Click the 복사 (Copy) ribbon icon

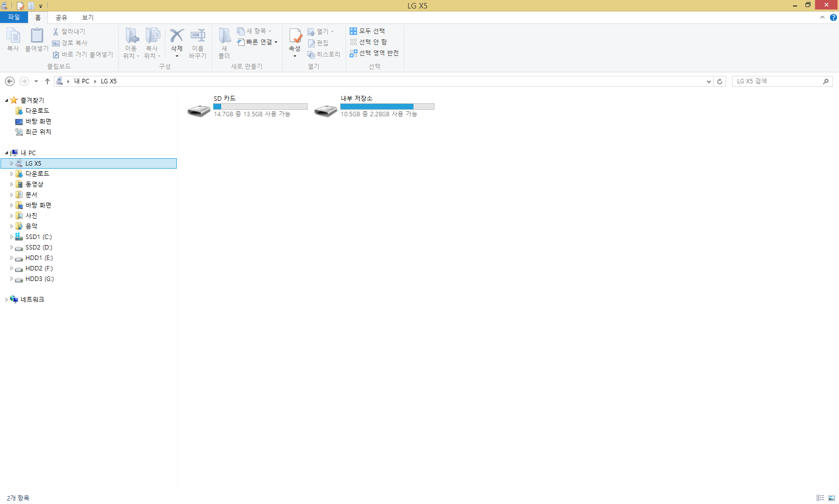coord(13,36)
